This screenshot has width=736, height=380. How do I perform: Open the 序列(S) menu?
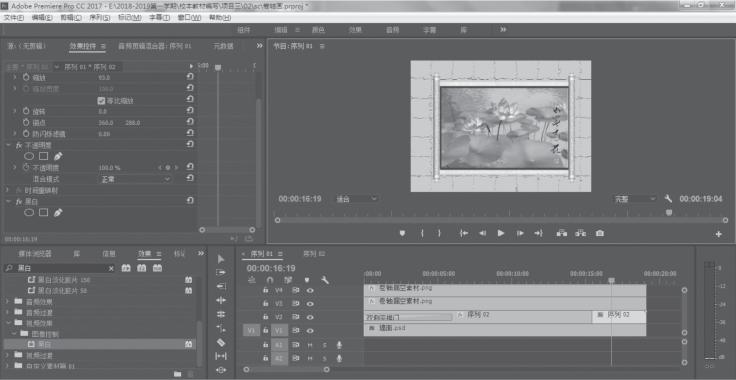coord(100,17)
